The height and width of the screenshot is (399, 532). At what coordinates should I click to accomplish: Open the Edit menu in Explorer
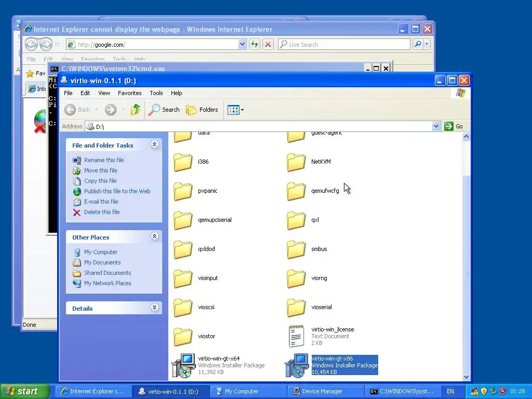[x=85, y=93]
